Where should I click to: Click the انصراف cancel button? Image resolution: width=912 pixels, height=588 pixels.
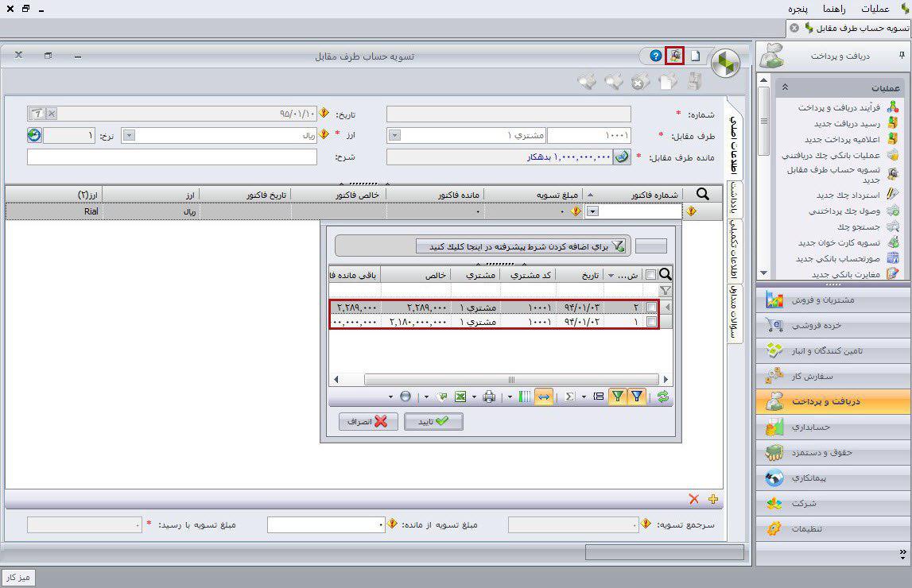[368, 421]
